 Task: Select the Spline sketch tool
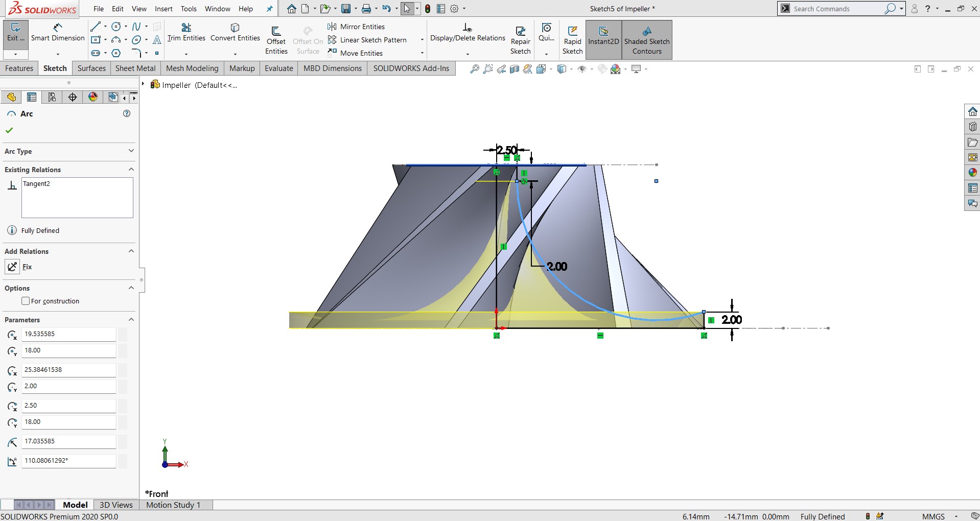136,26
